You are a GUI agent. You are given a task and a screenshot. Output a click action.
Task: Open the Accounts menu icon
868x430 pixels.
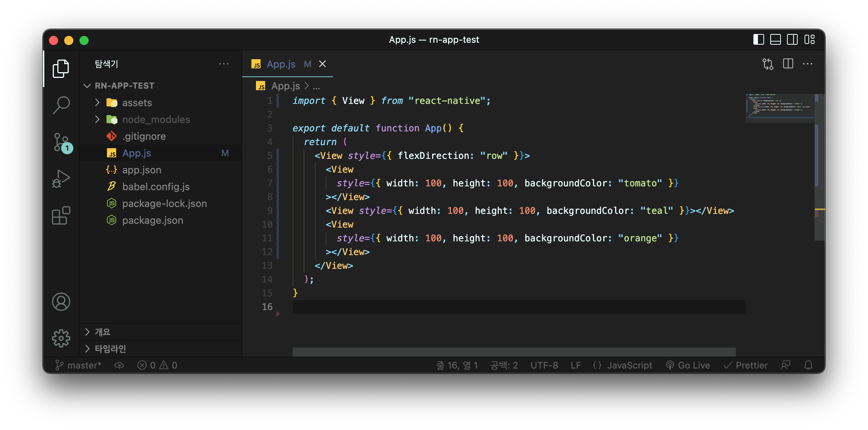pyautogui.click(x=61, y=302)
